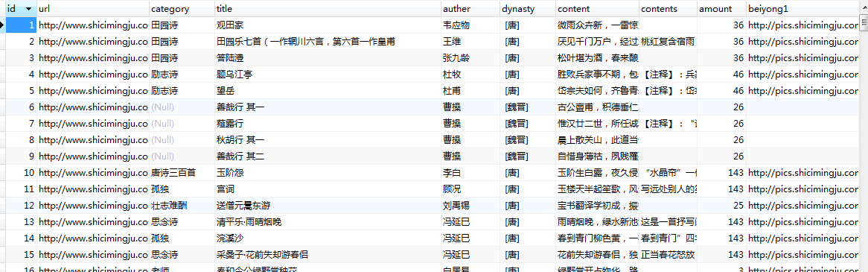Viewport: 868px width, 272px height.
Task: Select the dynasty cell [魏晋] in row 8
Action: (x=528, y=139)
